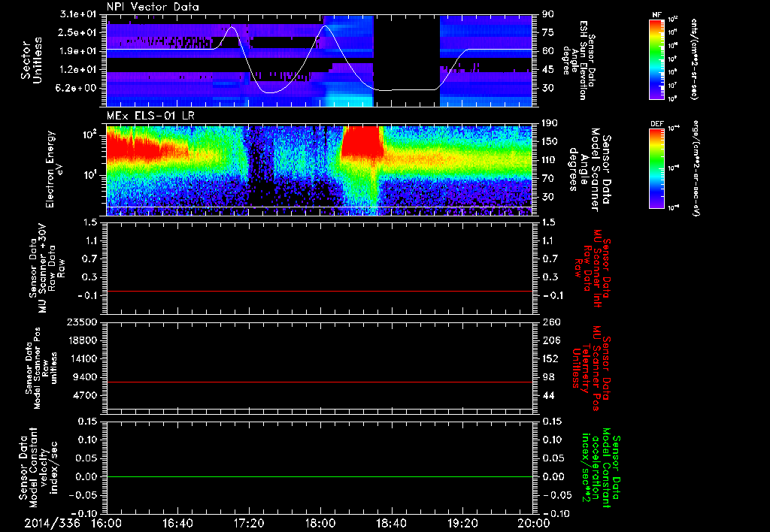Image resolution: width=770 pixels, height=532 pixels.
Task: Click the 9400 scanner position tick label
Action: (x=86, y=377)
